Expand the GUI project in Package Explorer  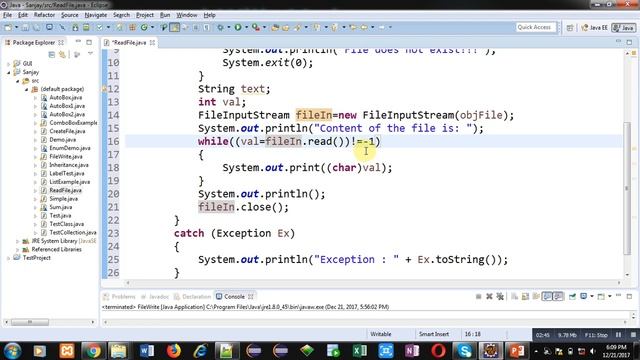pyautogui.click(x=9, y=64)
